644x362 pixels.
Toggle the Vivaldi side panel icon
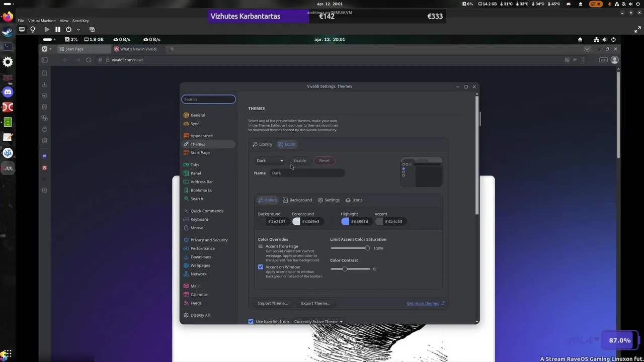click(x=45, y=60)
